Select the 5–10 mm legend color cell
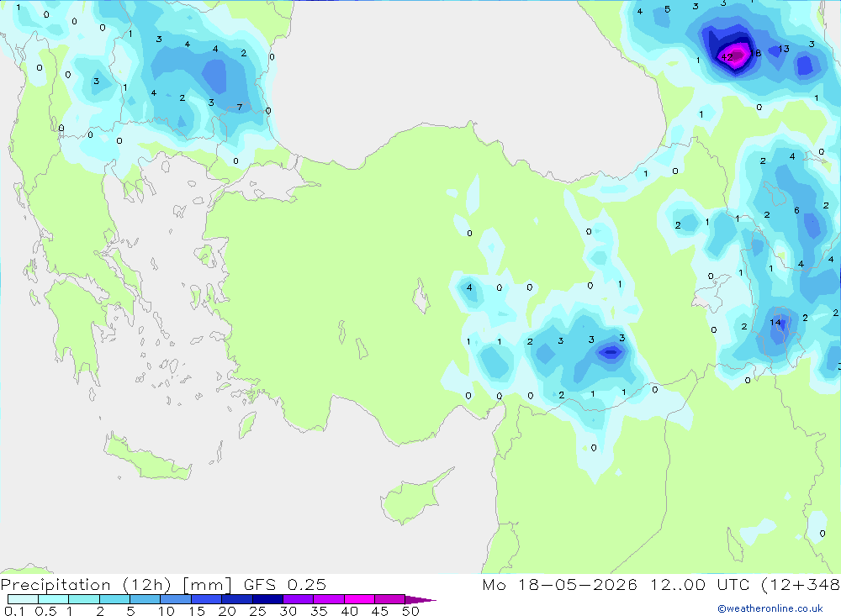 click(x=145, y=599)
